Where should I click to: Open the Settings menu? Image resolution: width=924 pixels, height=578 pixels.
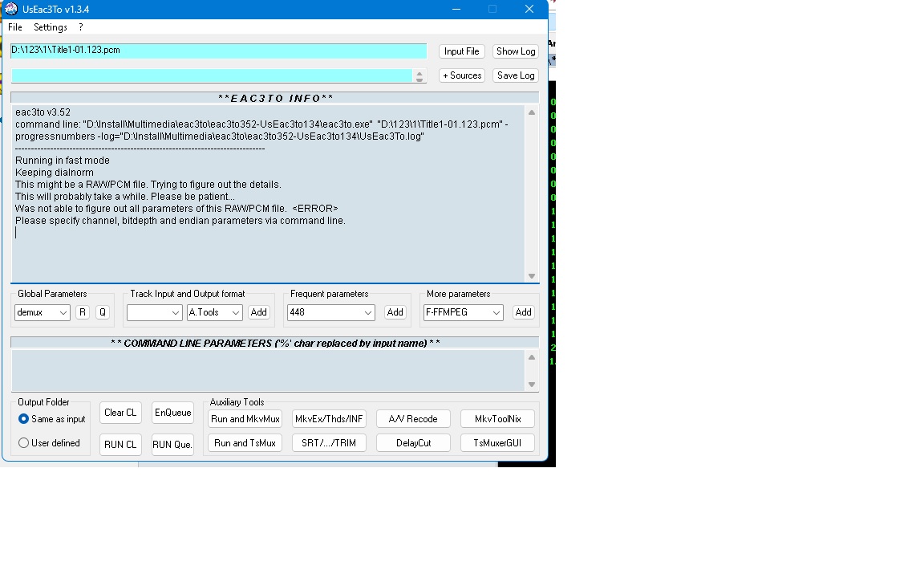51,27
